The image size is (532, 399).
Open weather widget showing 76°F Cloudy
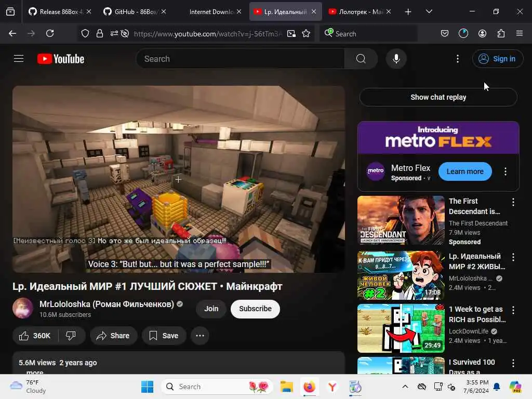tap(28, 387)
